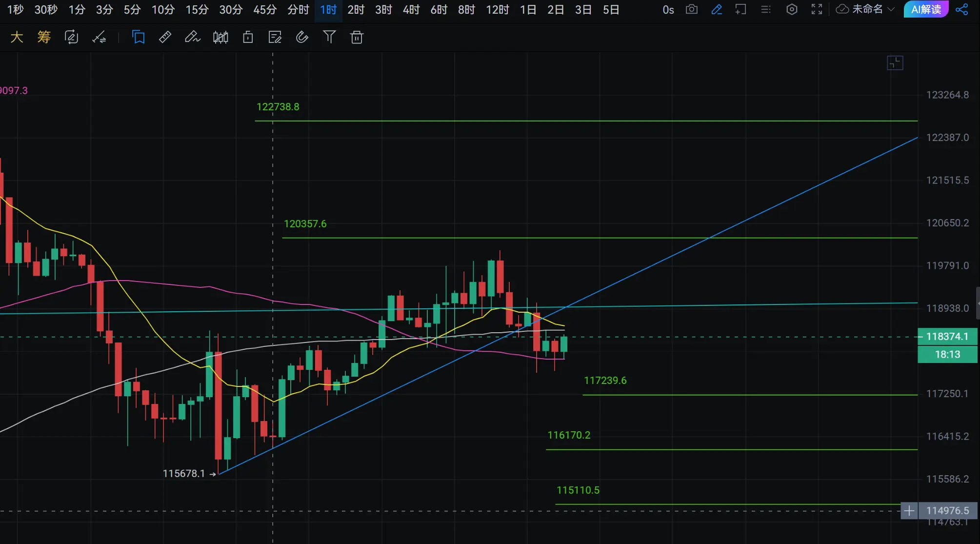Screen dimensions: 980x544
Task: Click the cloud save icon
Action: (x=842, y=9)
